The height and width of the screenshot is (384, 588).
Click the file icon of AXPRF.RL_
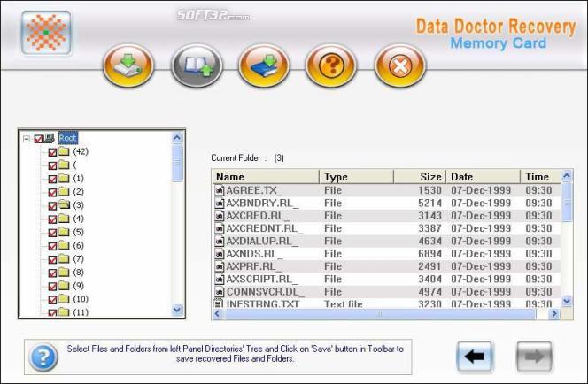pyautogui.click(x=219, y=266)
